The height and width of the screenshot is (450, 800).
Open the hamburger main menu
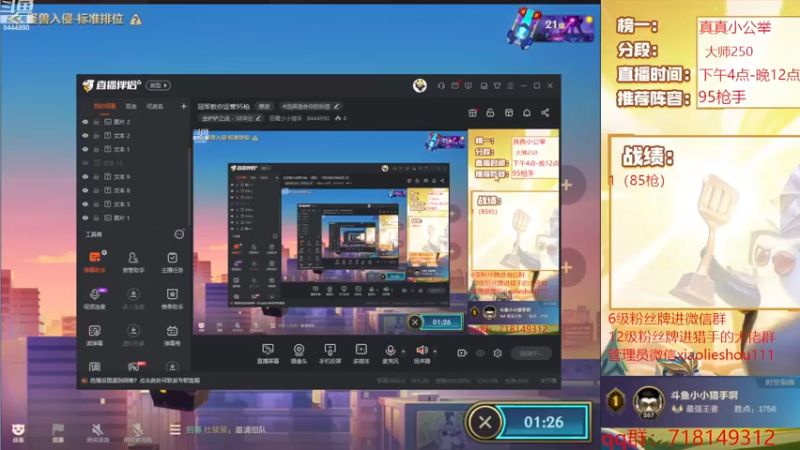point(510,86)
